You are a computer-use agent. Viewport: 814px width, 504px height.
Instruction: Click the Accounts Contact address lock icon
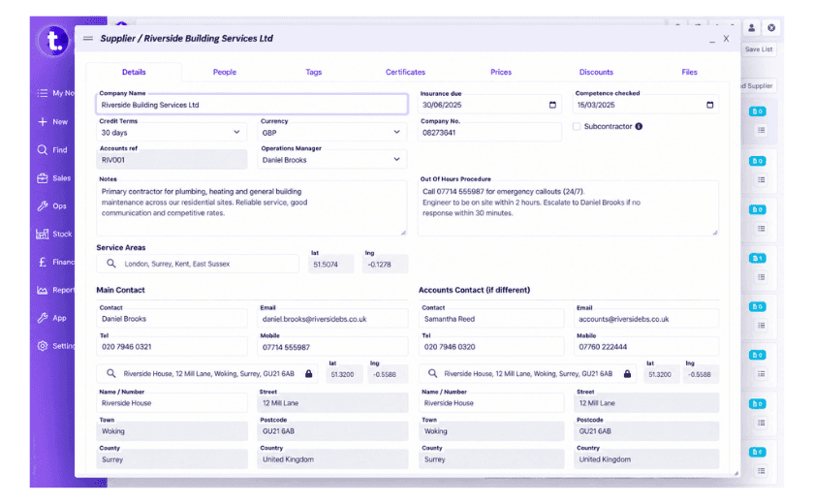[x=628, y=374]
